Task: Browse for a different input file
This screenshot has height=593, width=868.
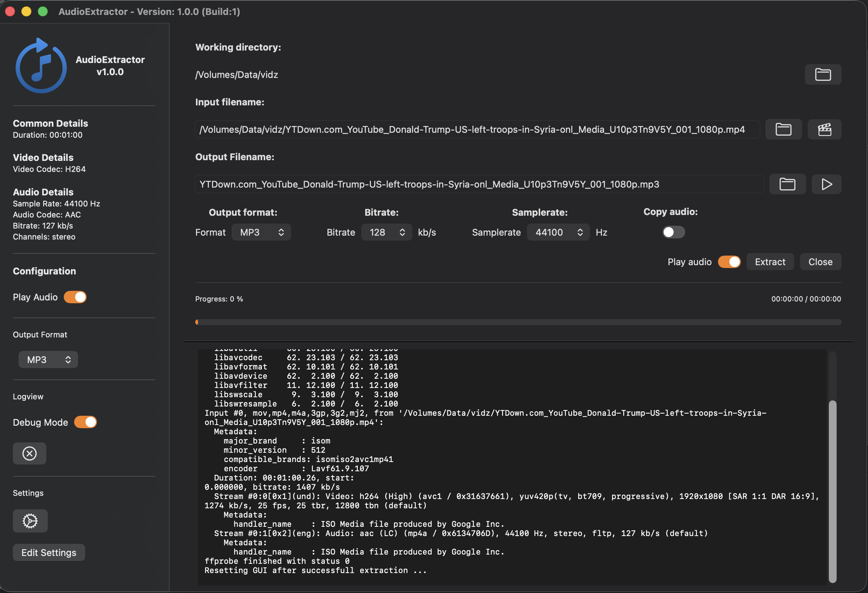Action: [x=783, y=130]
